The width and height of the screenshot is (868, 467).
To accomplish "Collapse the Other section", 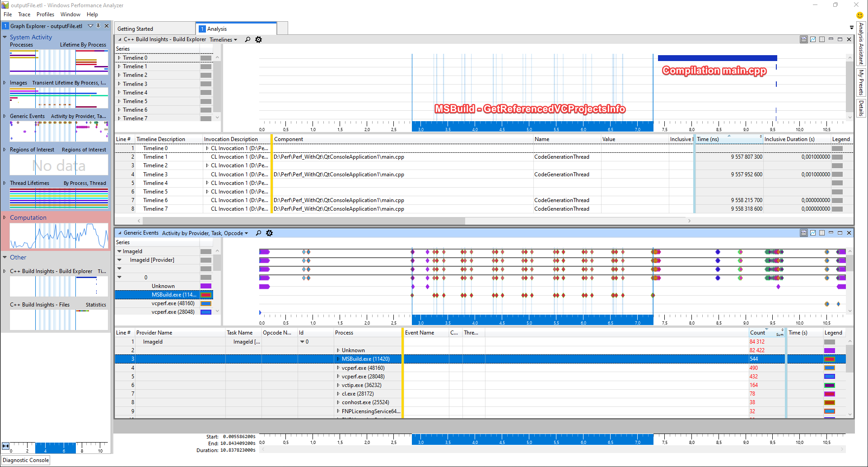I will pos(5,257).
